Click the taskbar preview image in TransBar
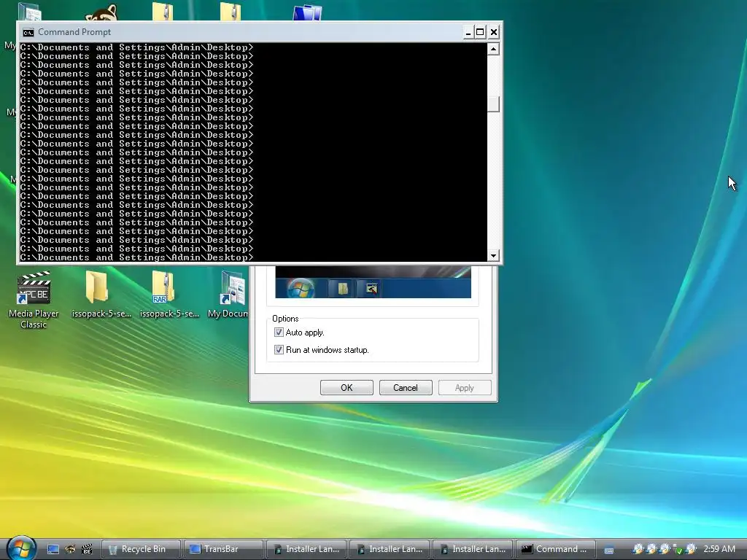 [x=373, y=282]
